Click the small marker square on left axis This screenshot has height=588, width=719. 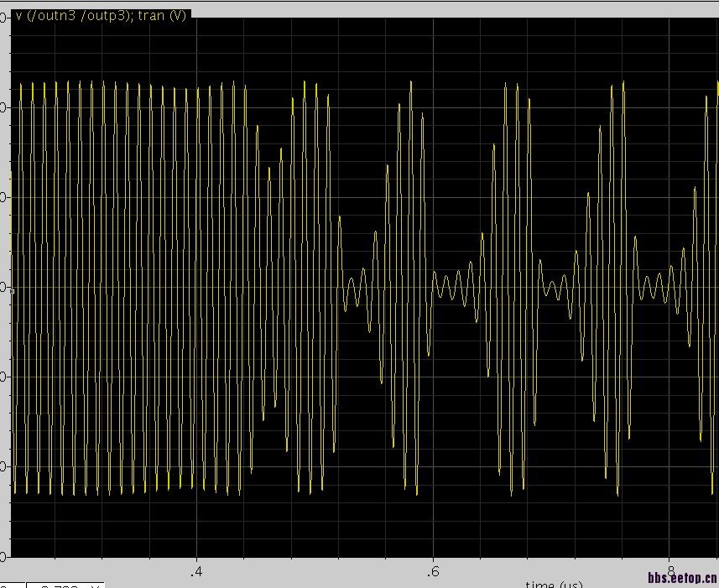[13, 290]
